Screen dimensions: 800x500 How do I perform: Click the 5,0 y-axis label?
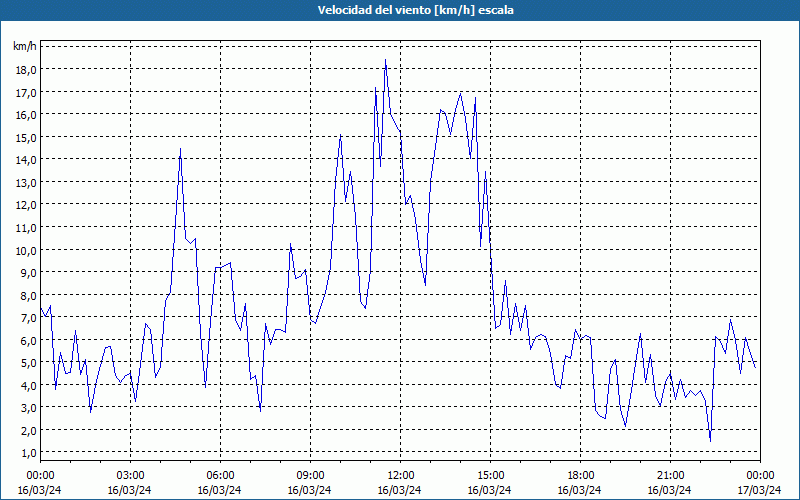coord(28,363)
